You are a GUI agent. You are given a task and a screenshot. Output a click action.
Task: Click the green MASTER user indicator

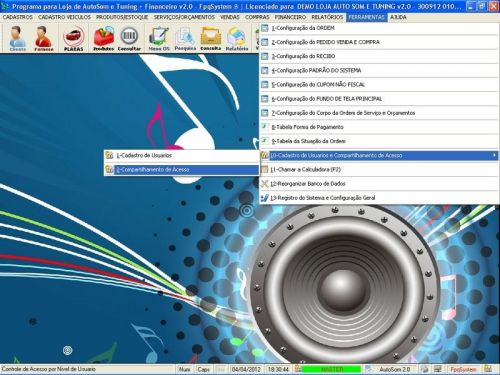pyautogui.click(x=332, y=369)
